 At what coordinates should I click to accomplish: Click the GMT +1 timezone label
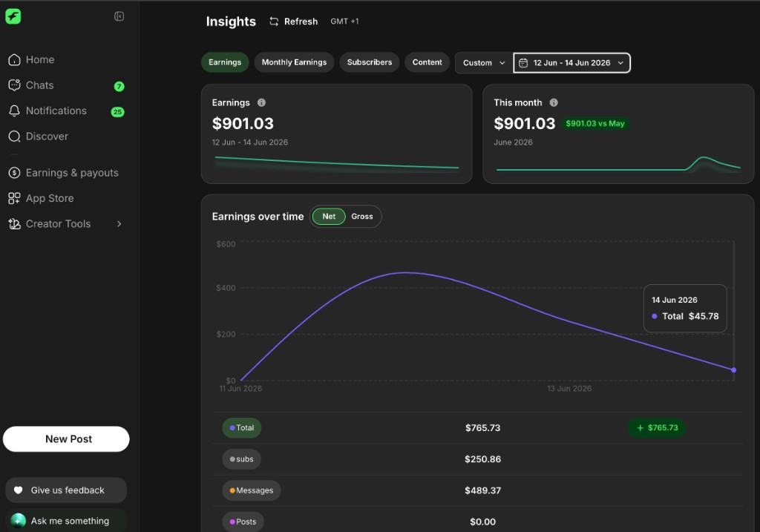(x=344, y=22)
